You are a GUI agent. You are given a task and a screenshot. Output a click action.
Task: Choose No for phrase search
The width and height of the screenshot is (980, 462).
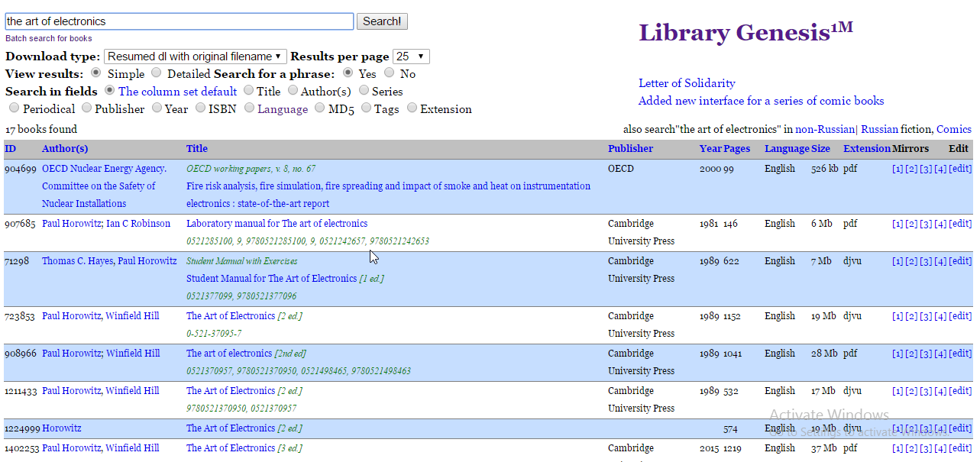coord(390,73)
